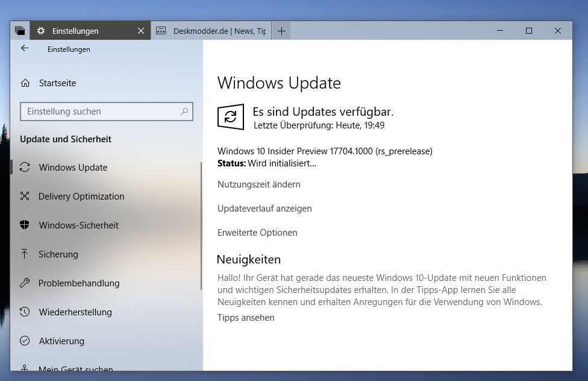Screen dimensions: 588x381
Task: Open Aktivierung settings
Action: coord(62,341)
